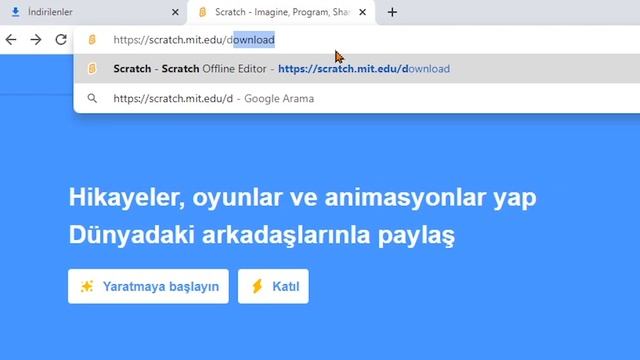Click the Scratch favicon in the address bar
Image resolution: width=640 pixels, height=360 pixels.
click(x=92, y=40)
